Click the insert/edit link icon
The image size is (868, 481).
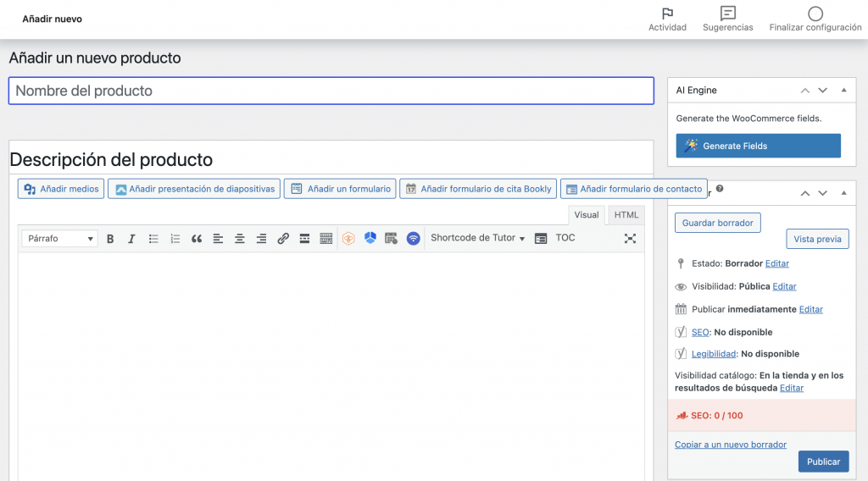tap(283, 239)
